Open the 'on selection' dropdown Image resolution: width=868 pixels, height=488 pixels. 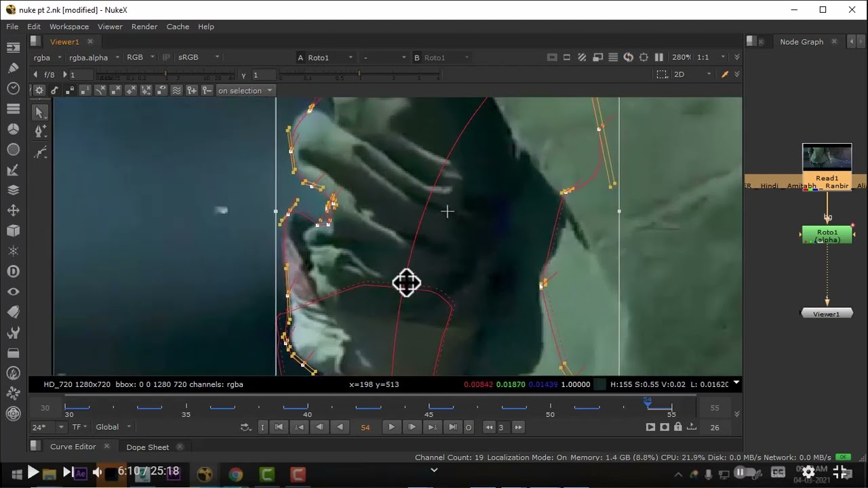(245, 90)
